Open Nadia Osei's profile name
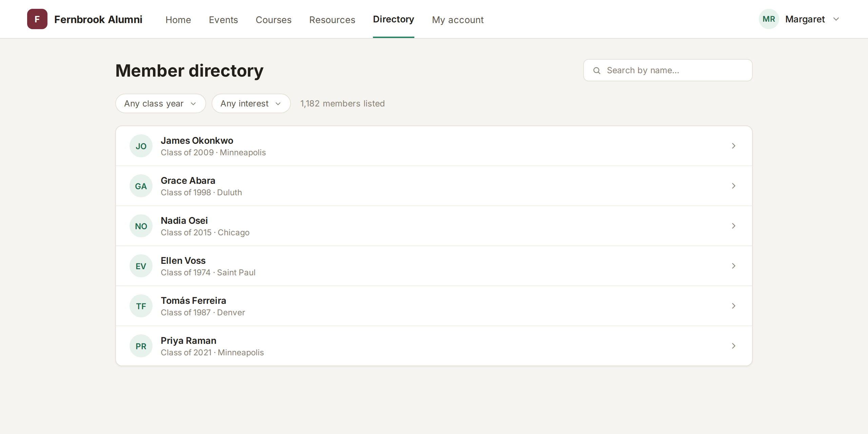This screenshot has height=434, width=868. (184, 220)
